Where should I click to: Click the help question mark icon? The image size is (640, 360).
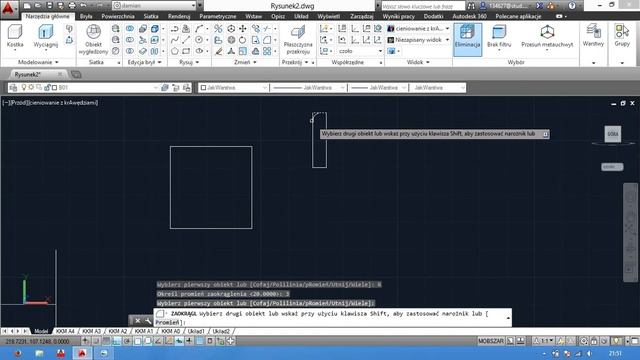[x=572, y=6]
